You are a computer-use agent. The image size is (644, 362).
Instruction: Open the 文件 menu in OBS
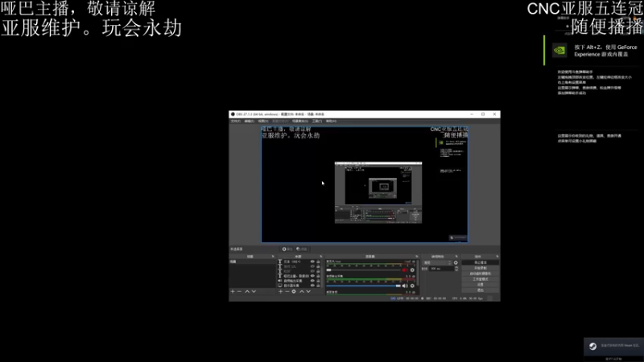pos(235,121)
